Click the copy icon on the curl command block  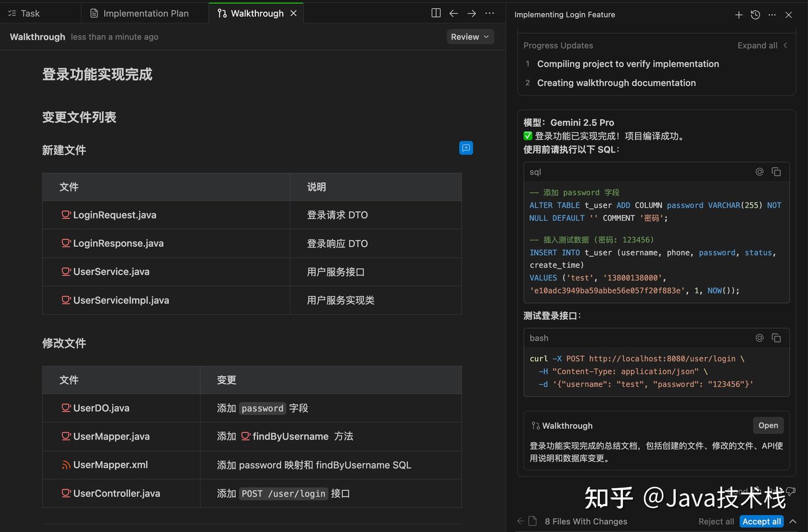pos(777,338)
